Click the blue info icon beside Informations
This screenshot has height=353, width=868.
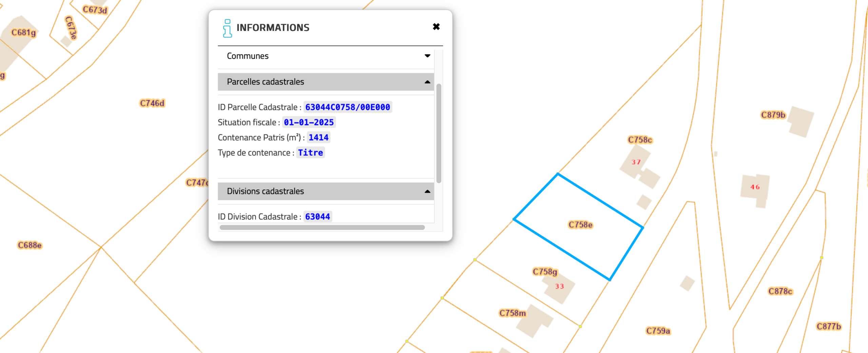[227, 28]
